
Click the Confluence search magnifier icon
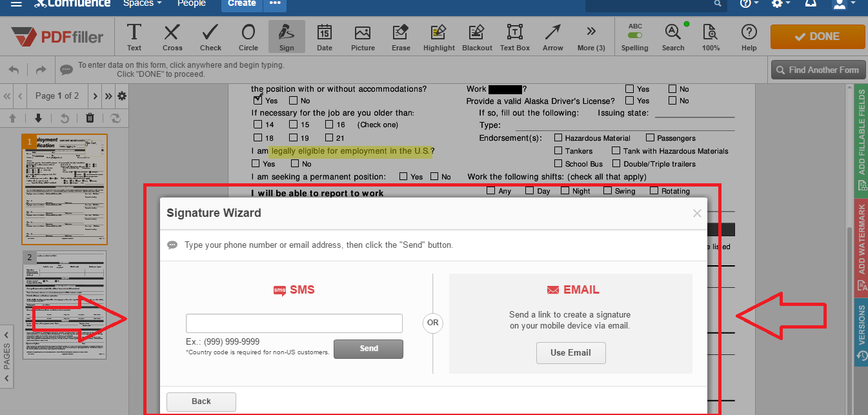pos(718,3)
